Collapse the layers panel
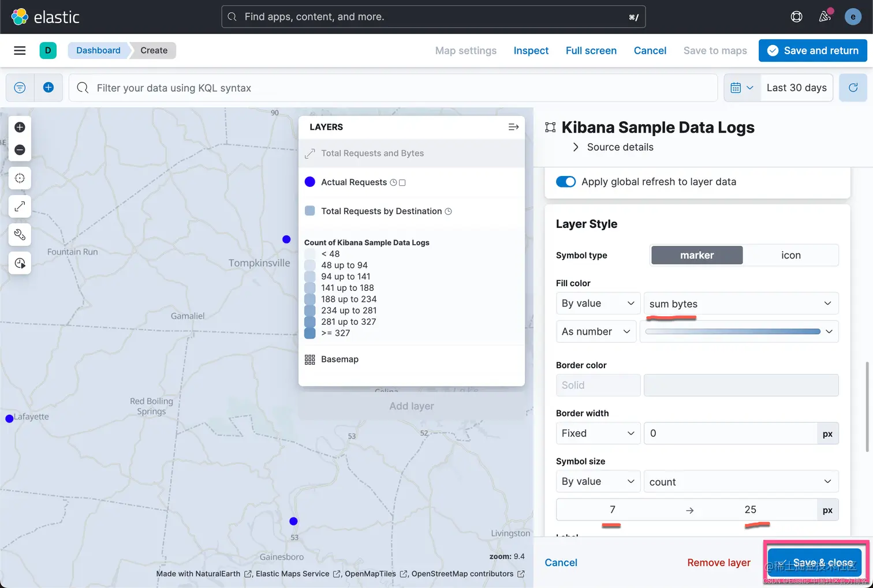Image resolution: width=873 pixels, height=588 pixels. coord(513,127)
